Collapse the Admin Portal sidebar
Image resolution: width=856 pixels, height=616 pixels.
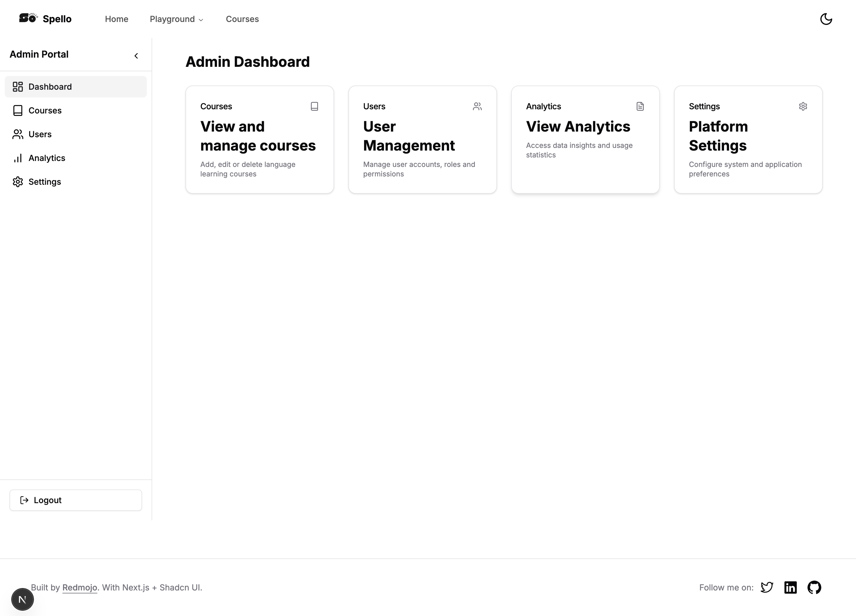pos(136,56)
